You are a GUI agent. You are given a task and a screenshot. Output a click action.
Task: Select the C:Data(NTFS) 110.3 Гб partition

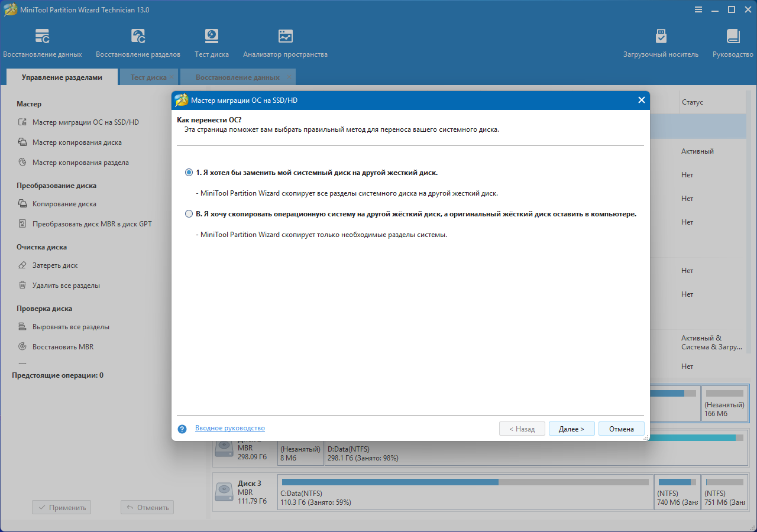(x=465, y=492)
